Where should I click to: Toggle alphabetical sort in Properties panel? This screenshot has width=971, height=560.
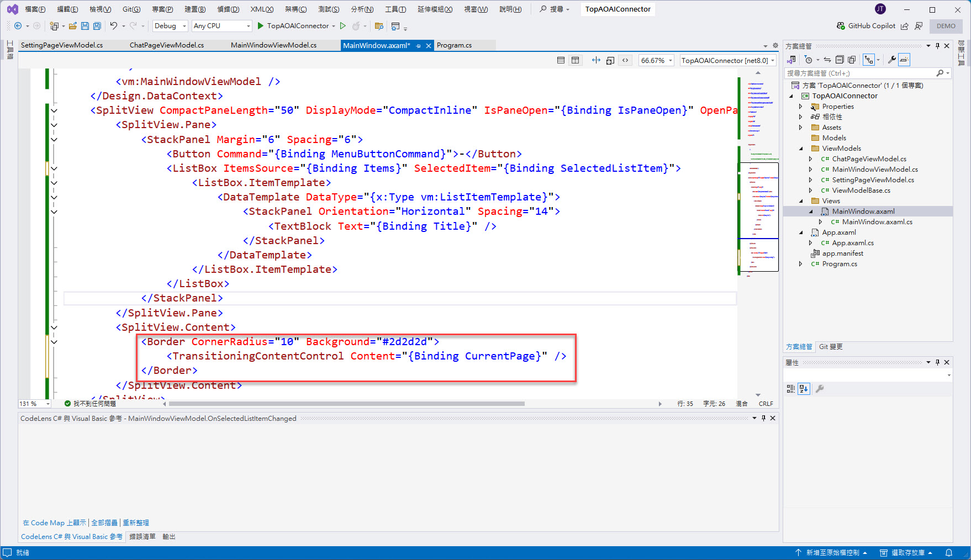click(x=804, y=389)
